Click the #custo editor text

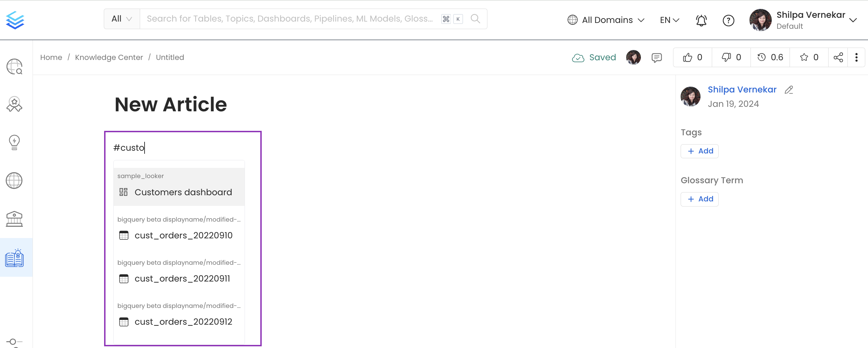[x=129, y=148]
